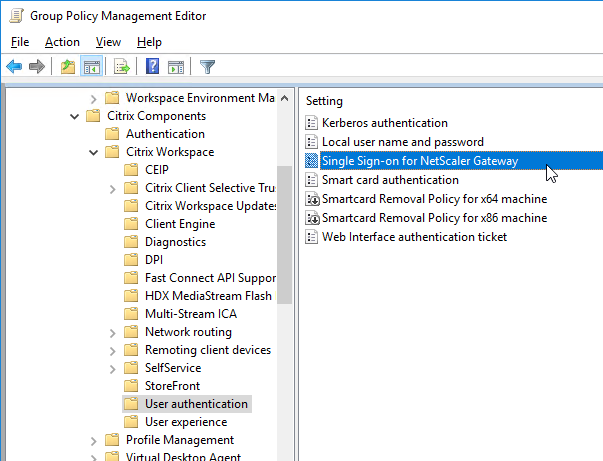Viewport: 603px width, 461px height.
Task: Select the SelfService tree folder
Action: (x=173, y=368)
